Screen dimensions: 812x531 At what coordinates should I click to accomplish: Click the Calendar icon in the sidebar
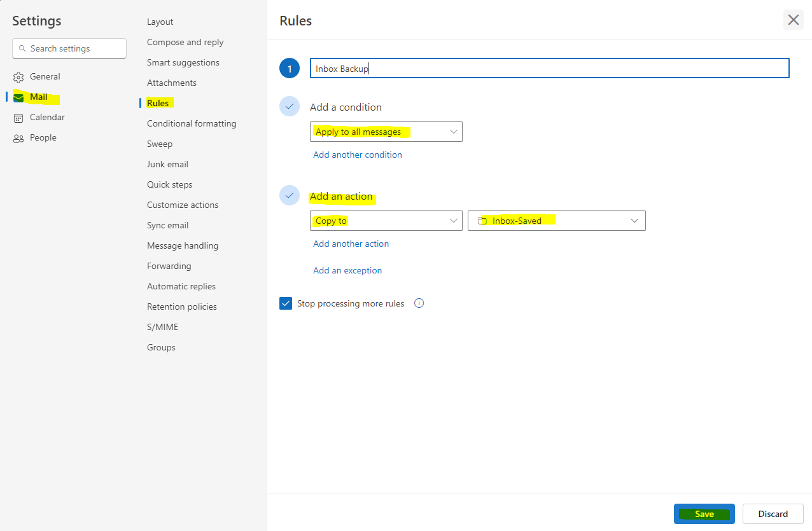click(18, 118)
